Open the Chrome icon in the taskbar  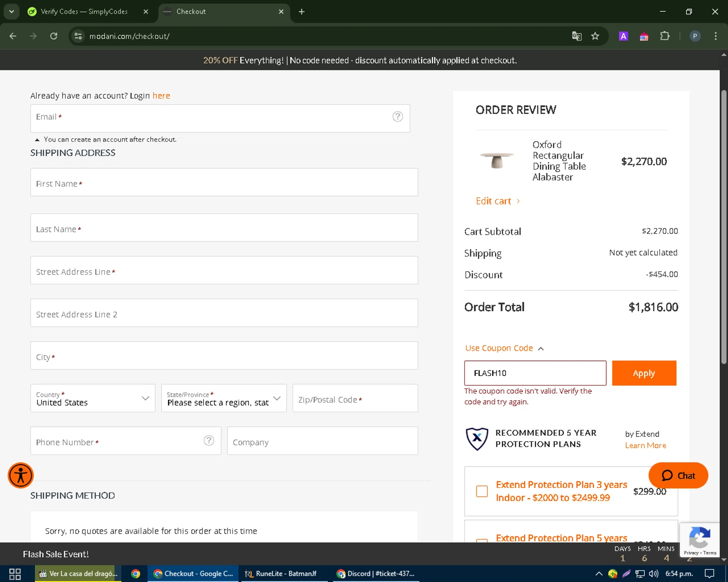click(136, 574)
